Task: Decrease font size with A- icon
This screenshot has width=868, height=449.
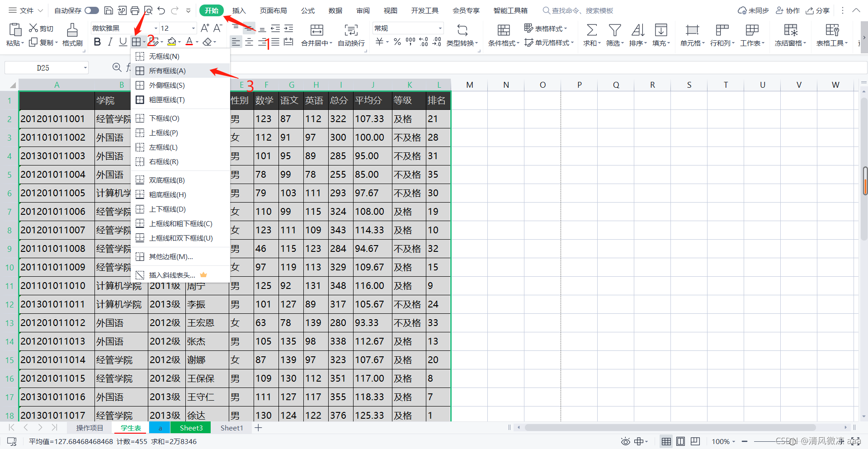Action: tap(217, 28)
